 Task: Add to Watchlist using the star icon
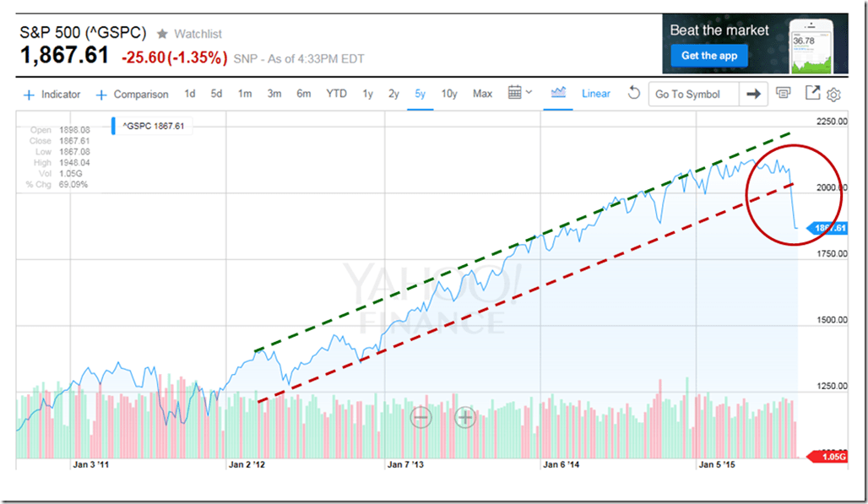coord(162,34)
